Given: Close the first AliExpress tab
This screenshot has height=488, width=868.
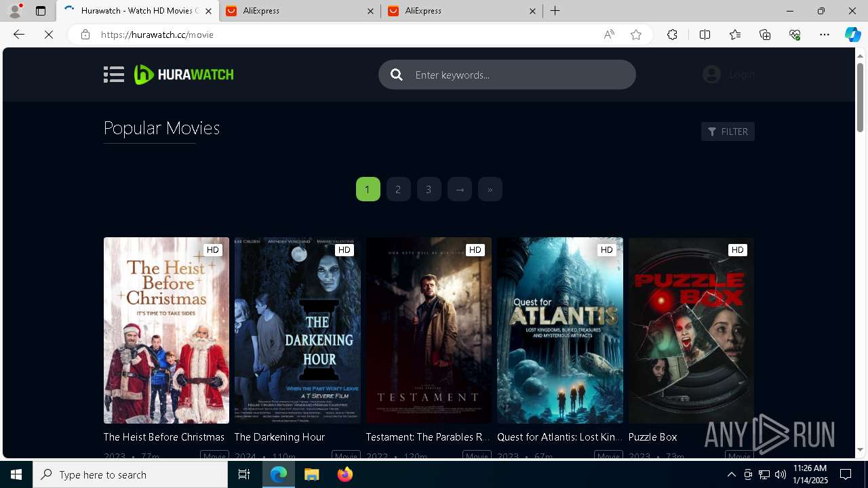Looking at the screenshot, I should click(370, 11).
